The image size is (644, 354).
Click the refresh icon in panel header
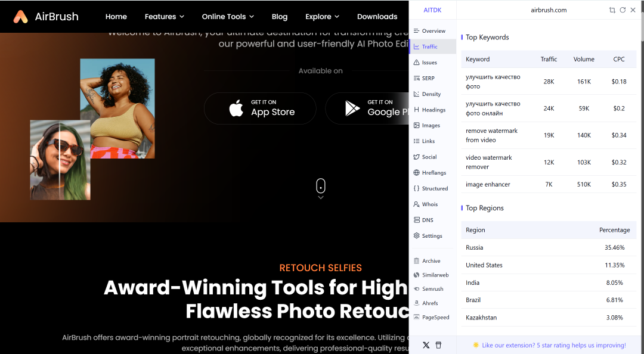coord(623,10)
